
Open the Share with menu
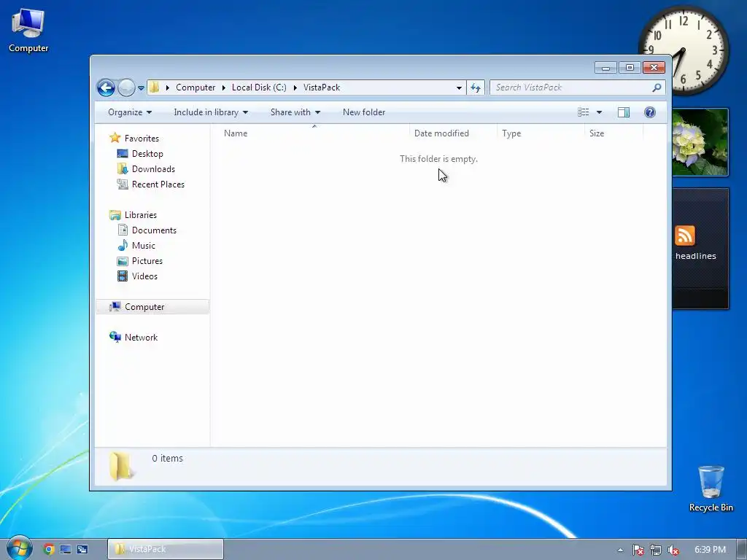pyautogui.click(x=295, y=112)
